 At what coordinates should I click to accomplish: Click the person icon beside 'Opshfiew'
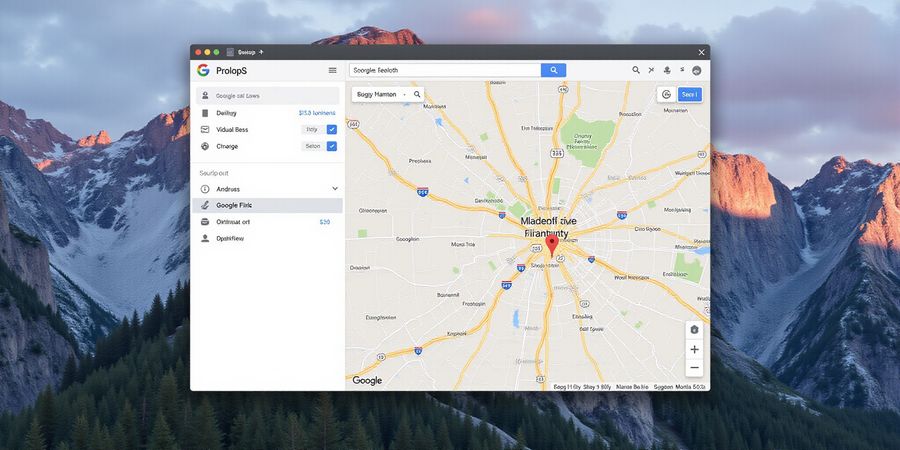(x=205, y=238)
